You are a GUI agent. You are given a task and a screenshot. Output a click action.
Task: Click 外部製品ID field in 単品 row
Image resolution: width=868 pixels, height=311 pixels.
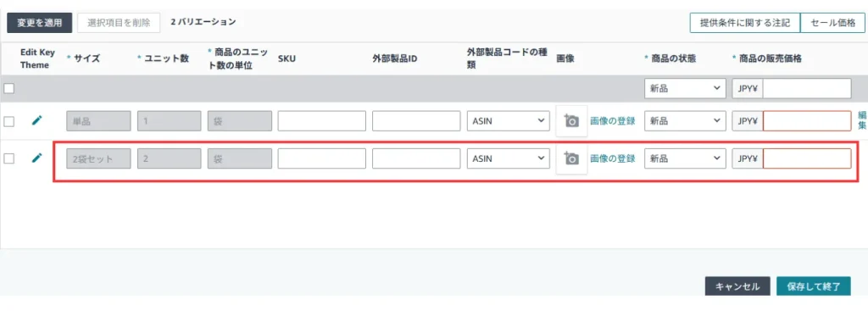(416, 121)
